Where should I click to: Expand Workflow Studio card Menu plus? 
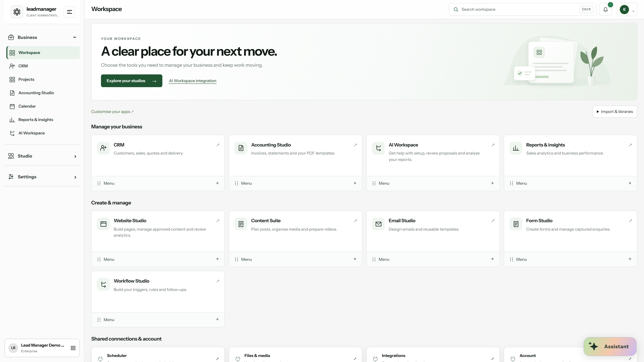[217, 319]
